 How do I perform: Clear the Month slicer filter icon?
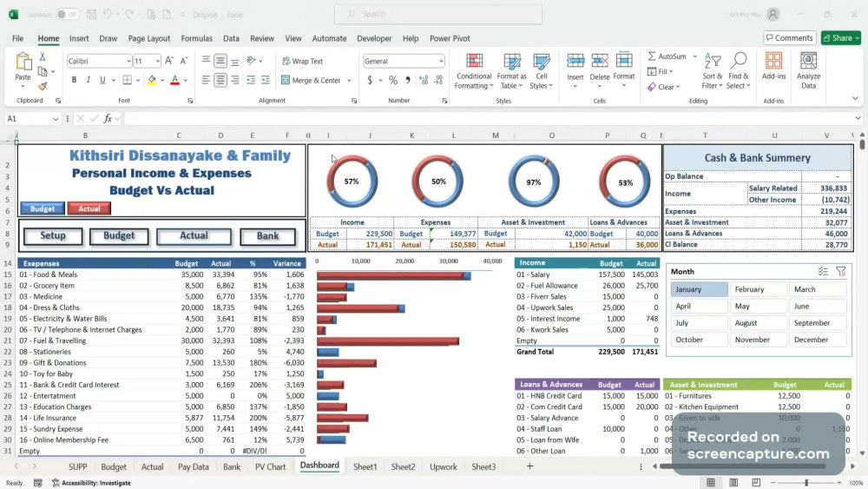(841, 271)
